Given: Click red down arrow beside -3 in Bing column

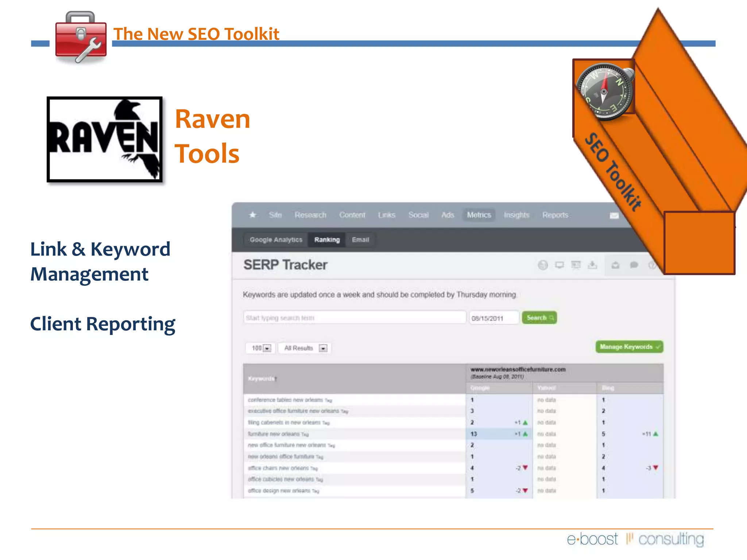Looking at the screenshot, I should click(x=656, y=468).
